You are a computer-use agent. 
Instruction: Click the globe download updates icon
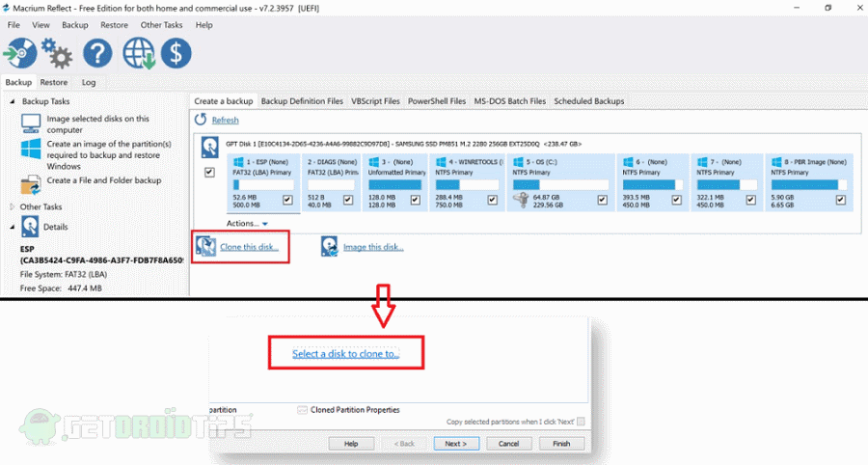pyautogui.click(x=138, y=53)
